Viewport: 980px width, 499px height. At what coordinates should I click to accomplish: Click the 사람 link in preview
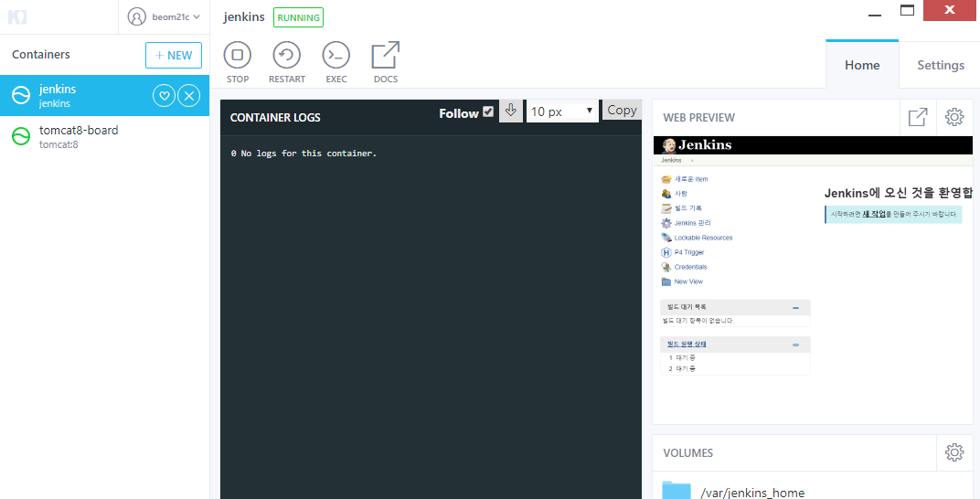tap(681, 194)
